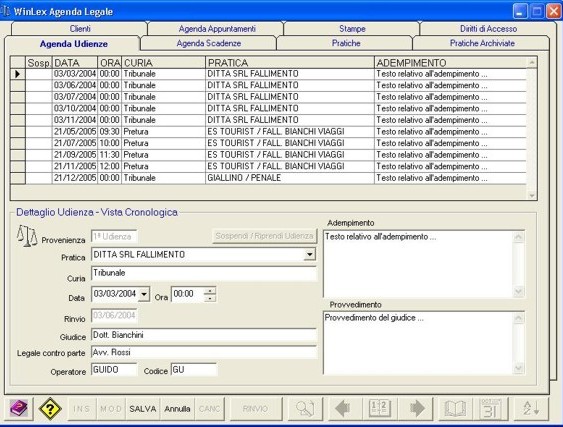Open the Diritti di Accesso tab
The height and width of the screenshot is (427, 563).
pyautogui.click(x=488, y=29)
